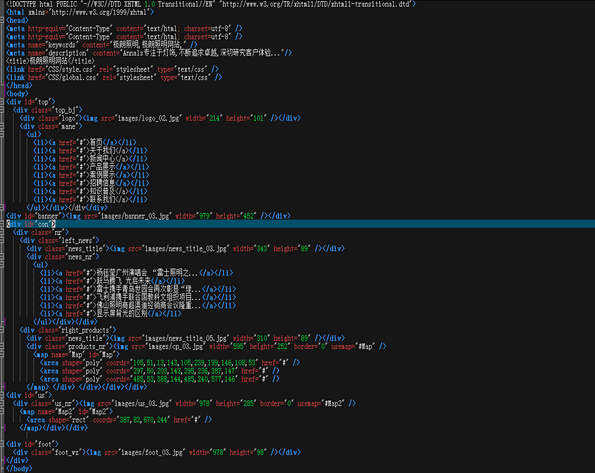Collapse the head tag fold marker
This screenshot has width=595, height=473.
tap(2, 20)
